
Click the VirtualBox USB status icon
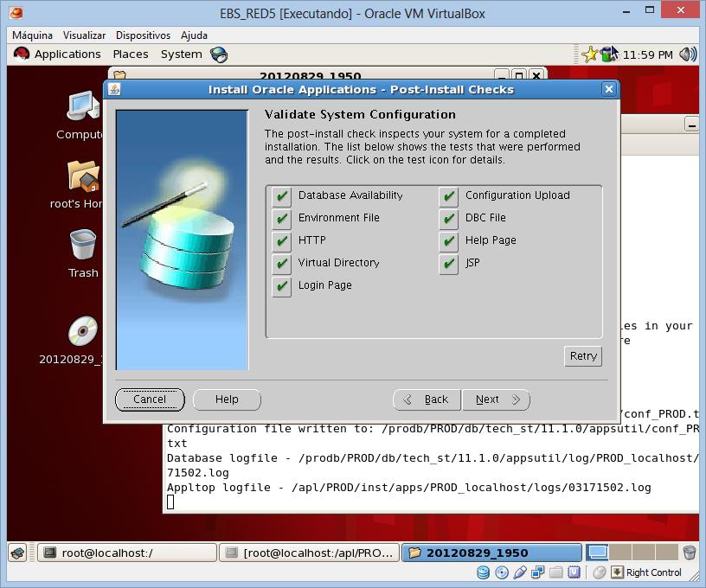pyautogui.click(x=520, y=572)
